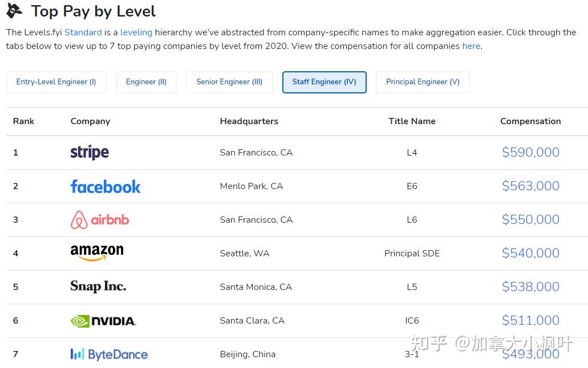This screenshot has width=588, height=368.
Task: Click the Compensation column header
Action: tap(530, 121)
